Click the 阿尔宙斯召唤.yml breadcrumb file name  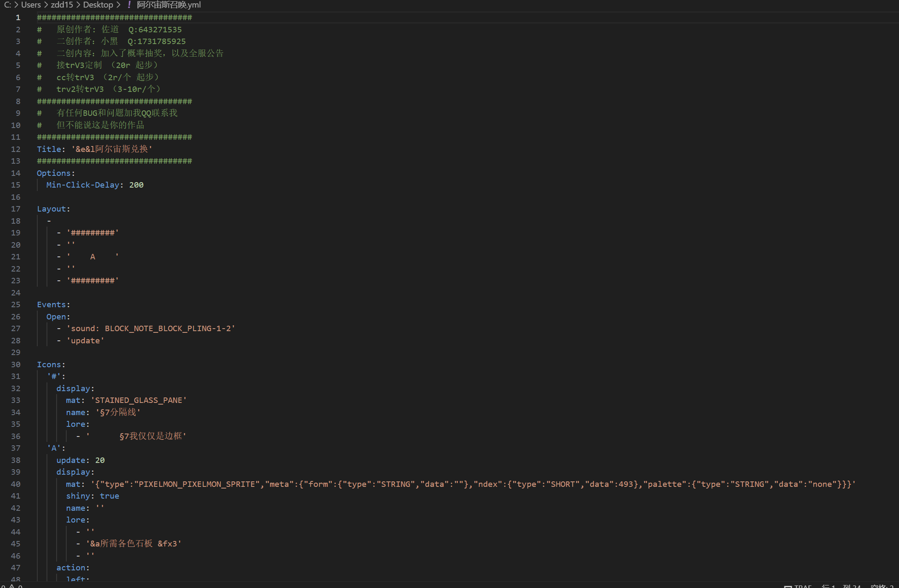coord(169,5)
